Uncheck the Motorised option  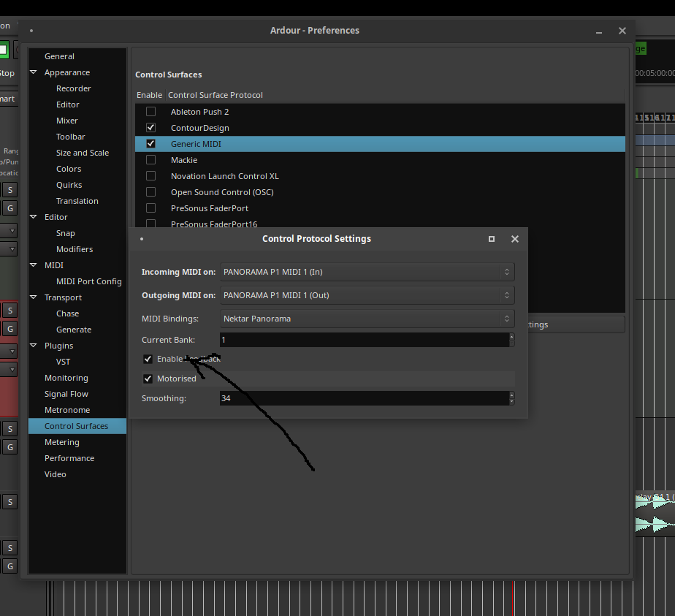pos(148,379)
